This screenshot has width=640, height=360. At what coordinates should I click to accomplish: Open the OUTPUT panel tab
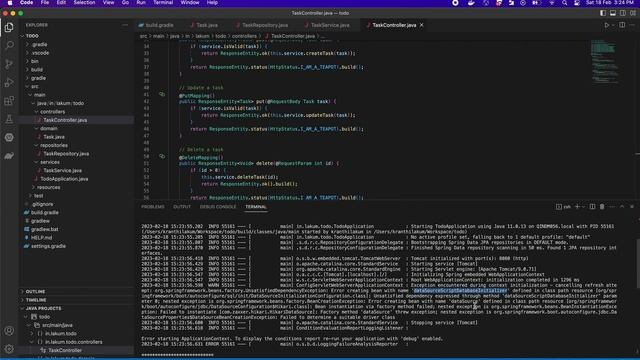tap(182, 207)
